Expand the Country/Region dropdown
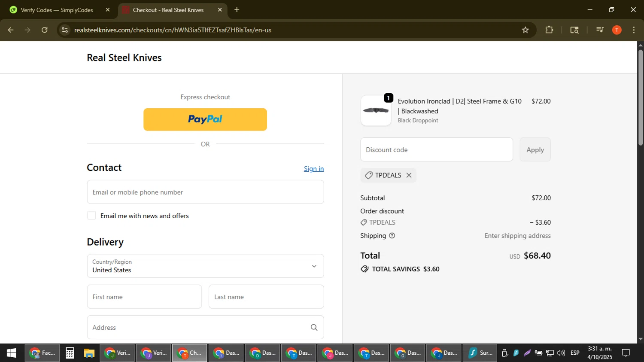644x362 pixels. [x=205, y=266]
